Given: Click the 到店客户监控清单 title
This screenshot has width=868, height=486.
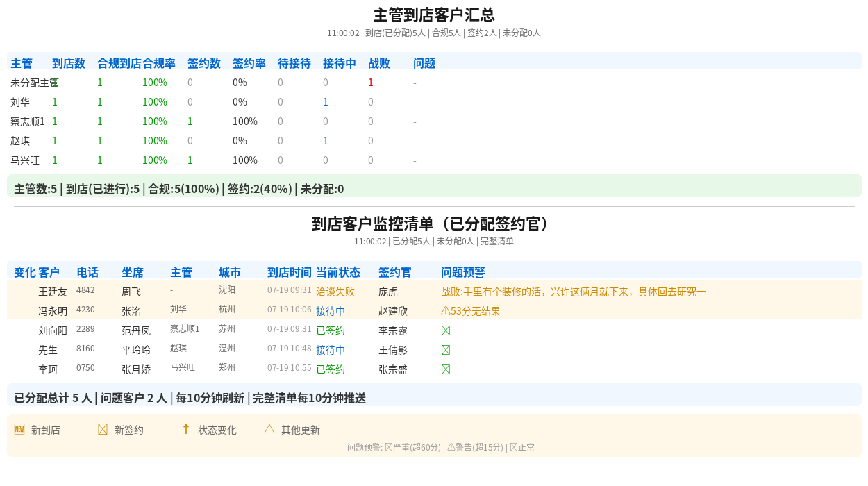Looking at the screenshot, I should [x=434, y=224].
